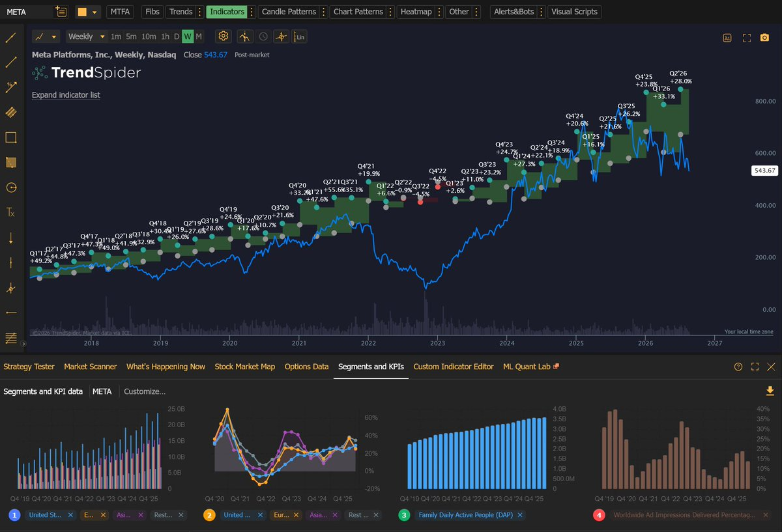The width and height of the screenshot is (782, 532).
Task: Switch to the Options Data tab
Action: (306, 367)
